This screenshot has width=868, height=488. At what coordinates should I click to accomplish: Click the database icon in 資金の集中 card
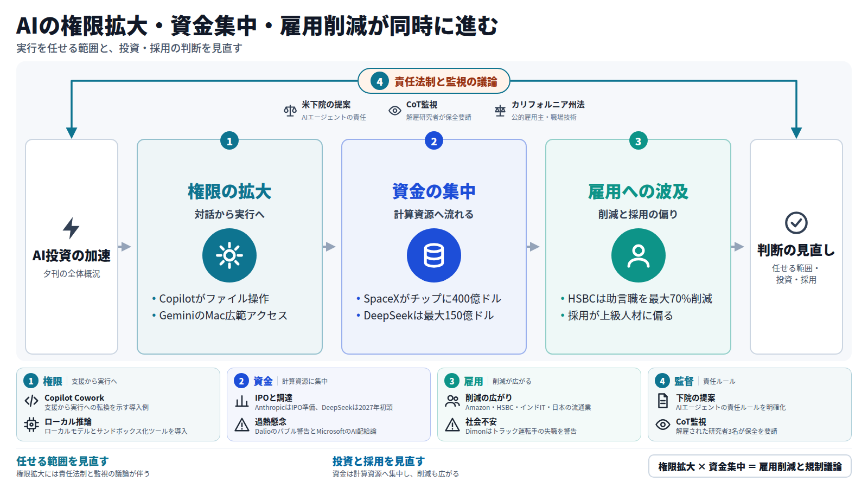click(x=434, y=255)
